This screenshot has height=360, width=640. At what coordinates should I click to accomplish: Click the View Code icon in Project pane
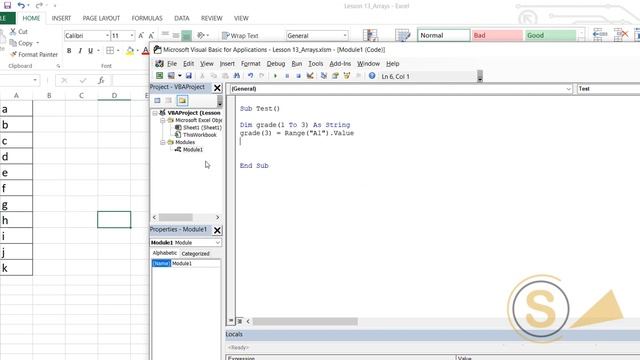pos(157,100)
